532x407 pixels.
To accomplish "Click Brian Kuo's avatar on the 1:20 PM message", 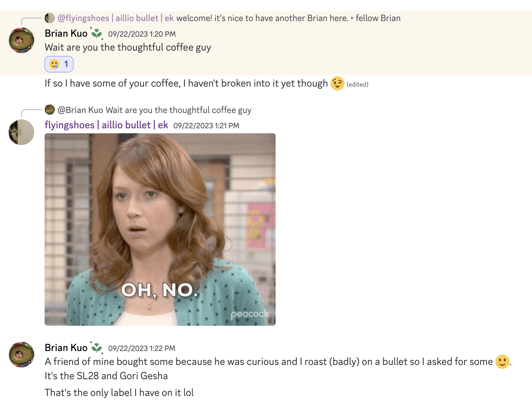I will point(21,40).
